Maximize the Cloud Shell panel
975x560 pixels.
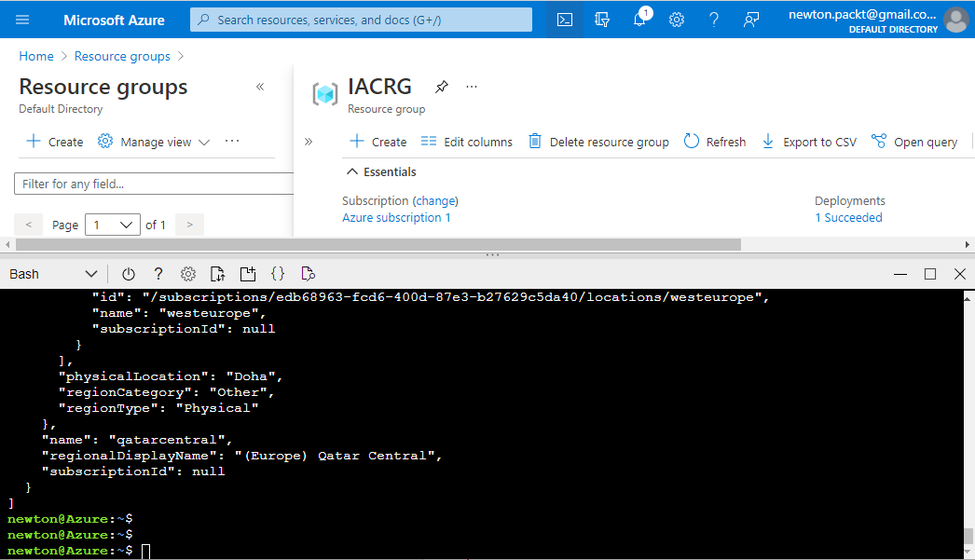[x=930, y=274]
